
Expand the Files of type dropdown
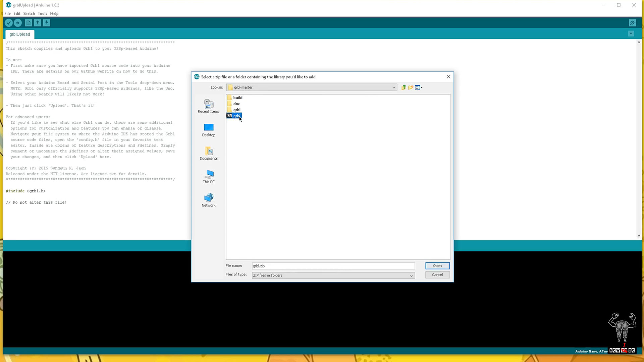tap(411, 275)
